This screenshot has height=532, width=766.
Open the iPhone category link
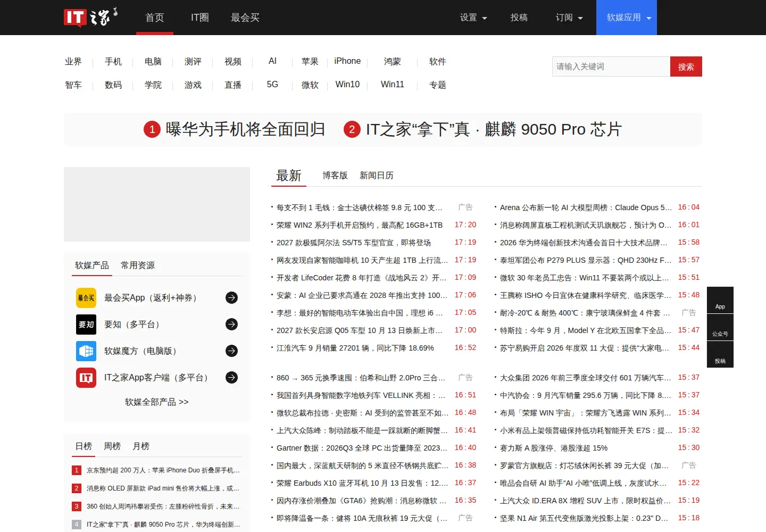click(347, 61)
